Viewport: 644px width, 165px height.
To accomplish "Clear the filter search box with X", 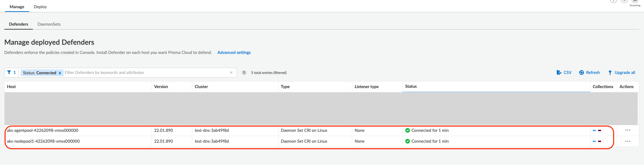I will (231, 73).
